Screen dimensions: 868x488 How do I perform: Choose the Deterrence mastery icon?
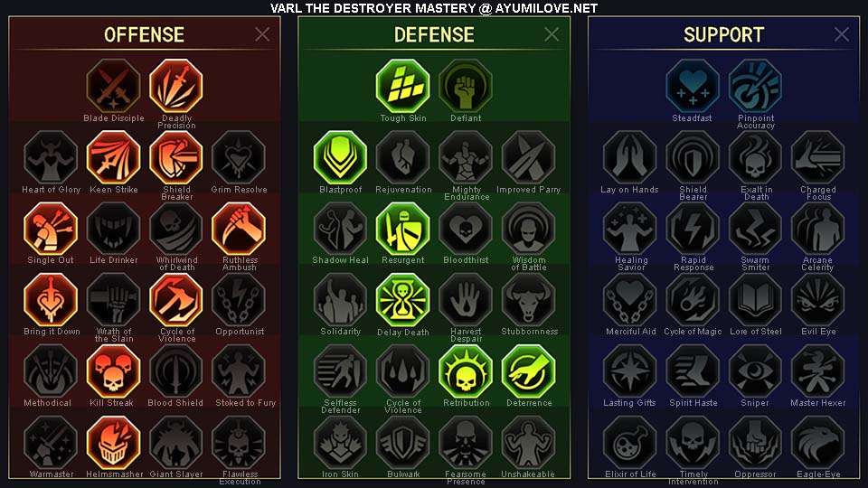click(528, 371)
